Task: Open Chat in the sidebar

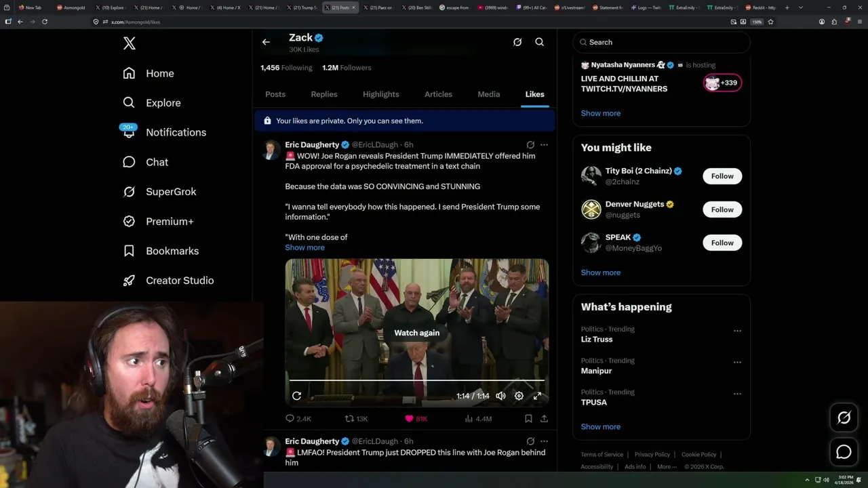Action: pos(145,162)
